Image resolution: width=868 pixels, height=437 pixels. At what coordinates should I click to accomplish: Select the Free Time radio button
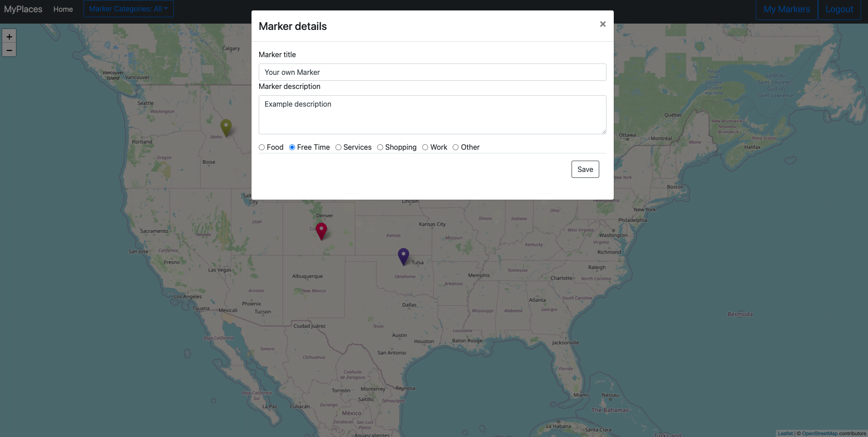tap(292, 147)
